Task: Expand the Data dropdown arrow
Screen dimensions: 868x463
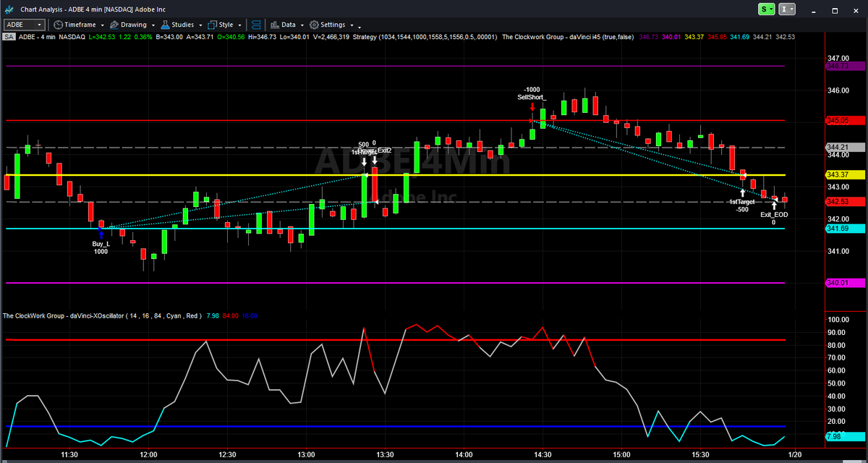Action: point(302,25)
